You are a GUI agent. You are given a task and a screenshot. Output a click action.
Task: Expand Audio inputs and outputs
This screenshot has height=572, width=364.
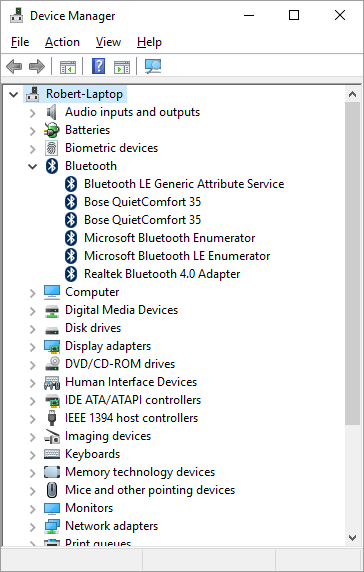(32, 113)
